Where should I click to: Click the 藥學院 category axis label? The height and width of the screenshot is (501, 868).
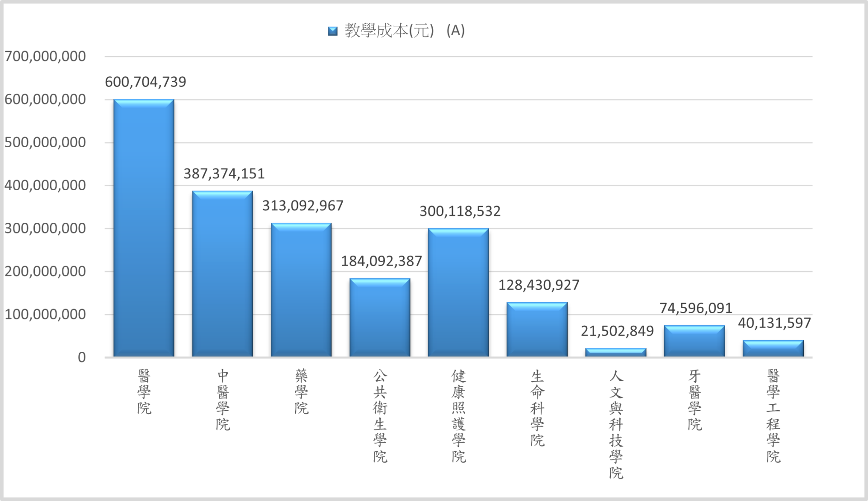point(301,392)
